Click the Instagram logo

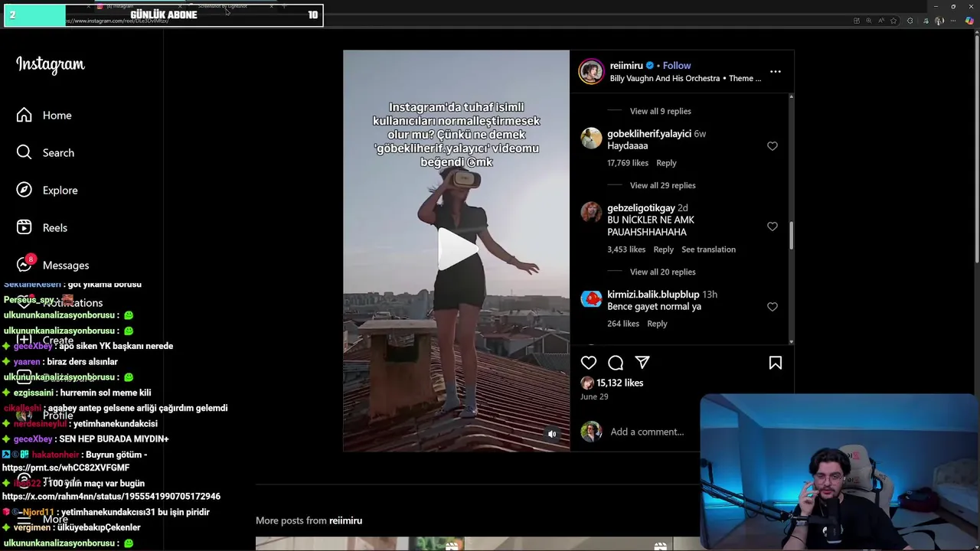pyautogui.click(x=51, y=65)
